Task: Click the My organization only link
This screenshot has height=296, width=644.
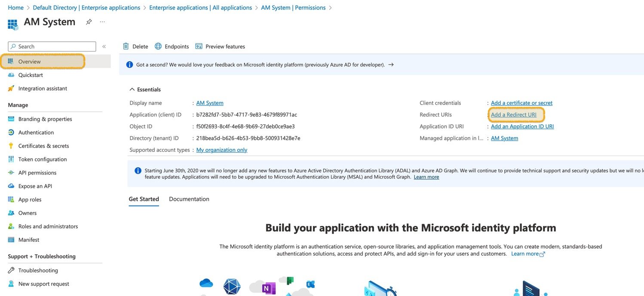Action: (x=222, y=150)
